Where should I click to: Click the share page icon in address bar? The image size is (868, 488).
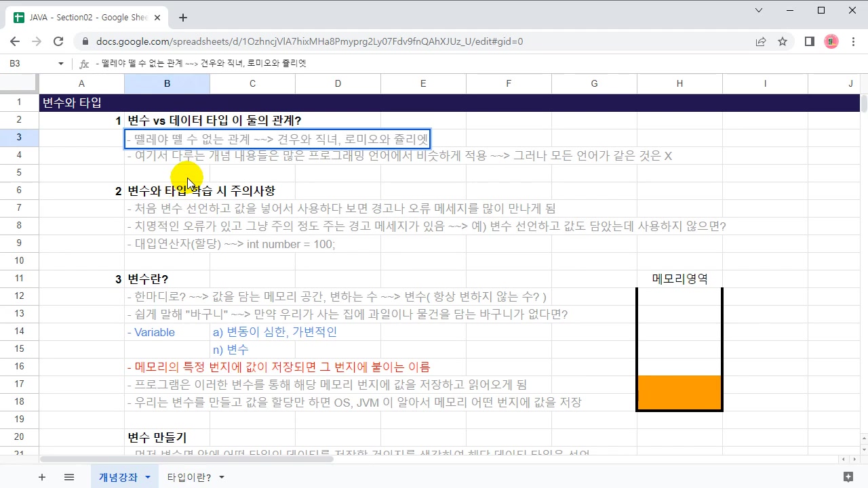click(761, 41)
